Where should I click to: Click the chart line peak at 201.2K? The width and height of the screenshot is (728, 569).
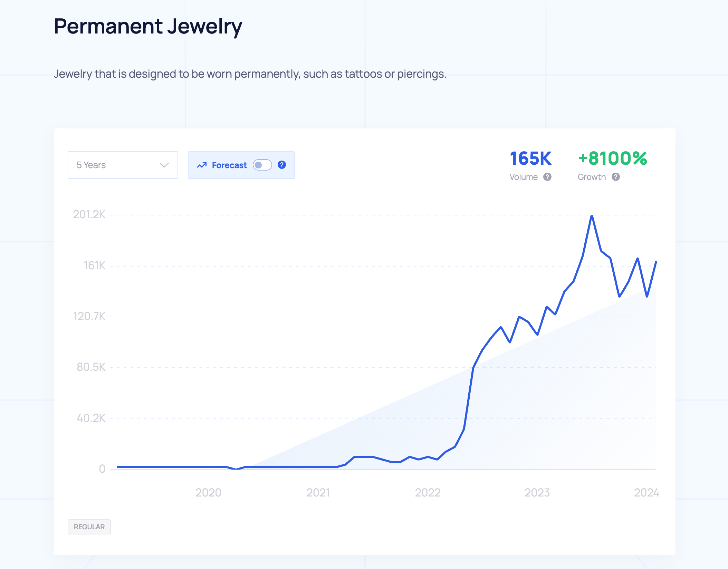592,216
